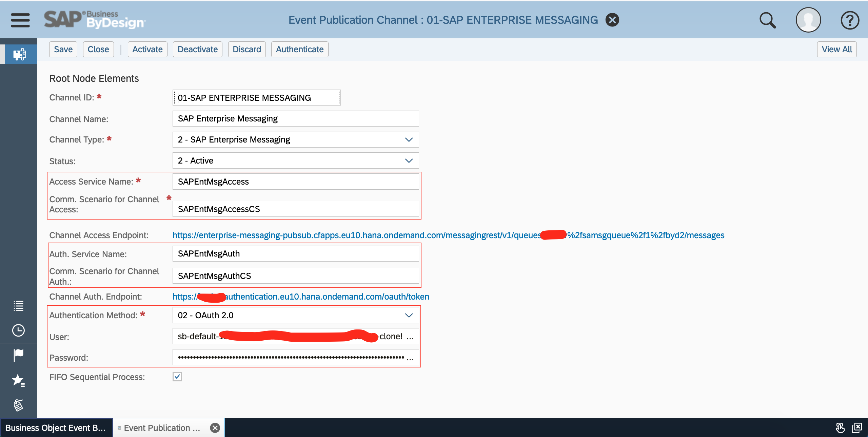Image resolution: width=868 pixels, height=437 pixels.
Task: Open favorites star icon in sidebar
Action: point(18,380)
